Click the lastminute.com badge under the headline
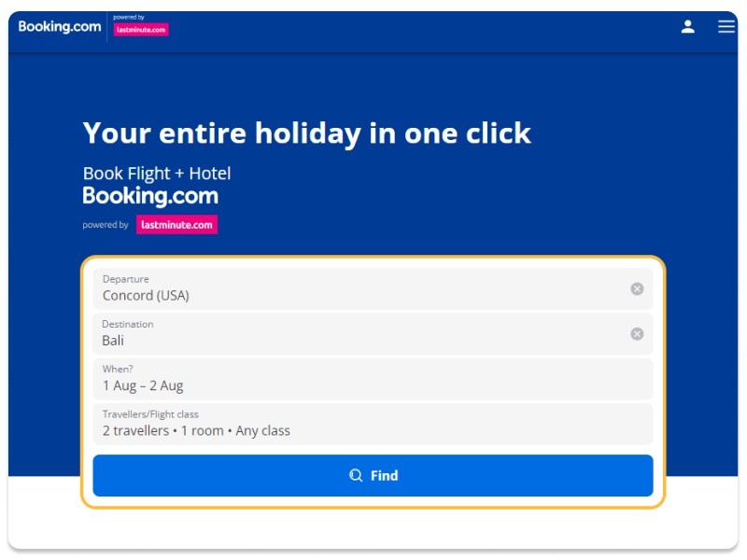Image resolution: width=747 pixels, height=560 pixels. pyautogui.click(x=176, y=224)
